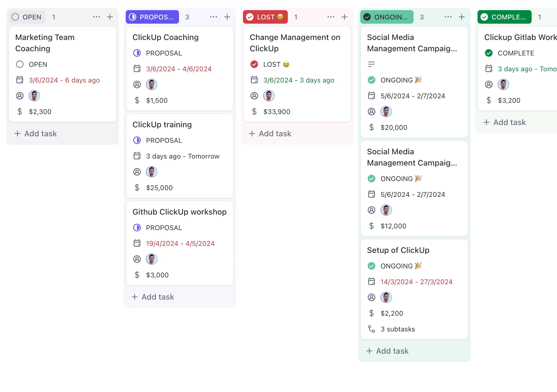Viewport: 557px width, 392px height.
Task: Add a task via ONGOING column plus icon
Action: pyautogui.click(x=462, y=17)
